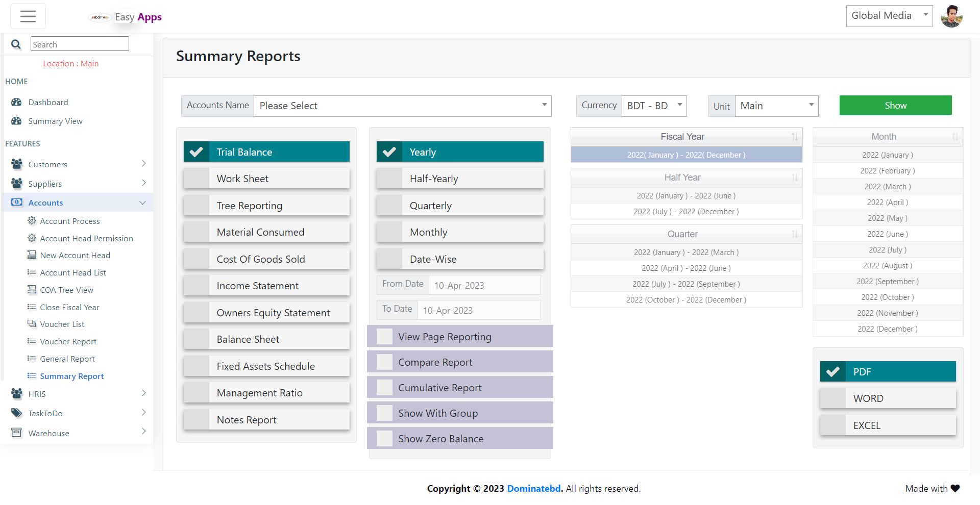Click the Account Process gear icon
Screen dimensions: 980x505
pos(32,221)
